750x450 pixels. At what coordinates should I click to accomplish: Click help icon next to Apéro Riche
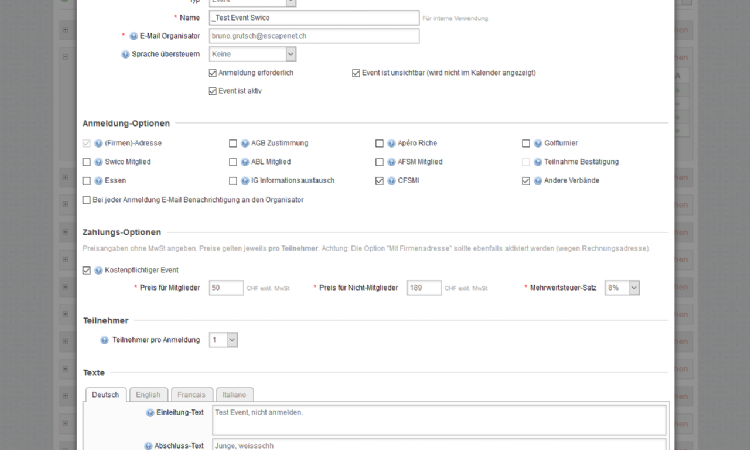(x=392, y=143)
